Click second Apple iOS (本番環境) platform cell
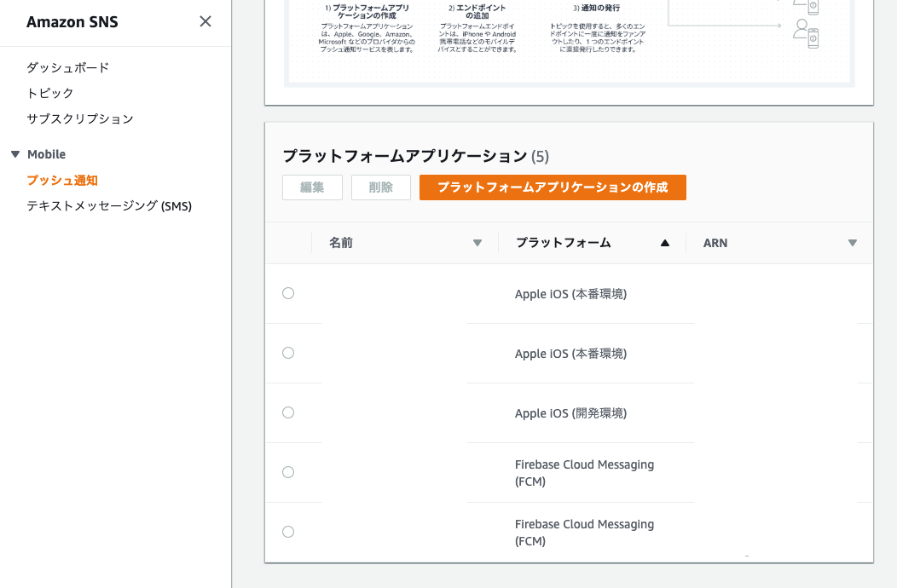Screen dimensions: 897x588 pos(571,354)
